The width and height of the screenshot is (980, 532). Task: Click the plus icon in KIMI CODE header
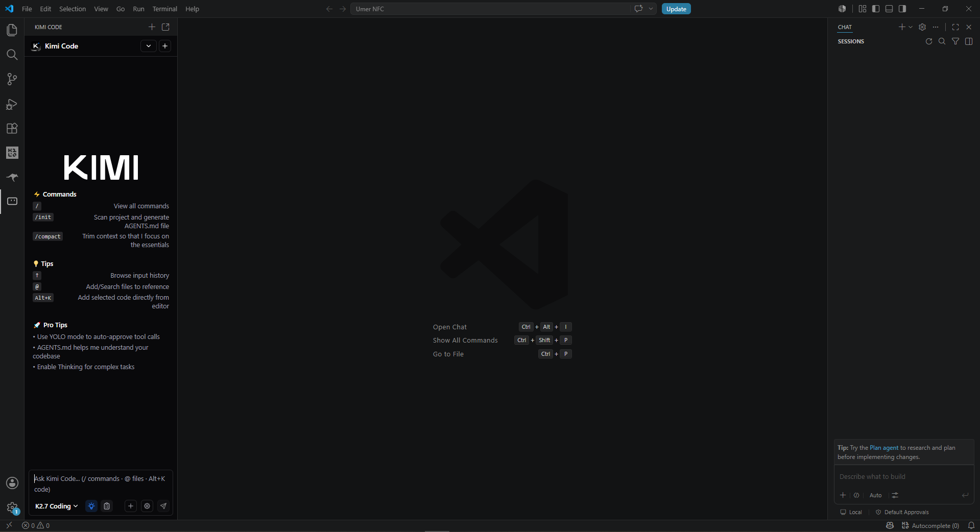(152, 27)
